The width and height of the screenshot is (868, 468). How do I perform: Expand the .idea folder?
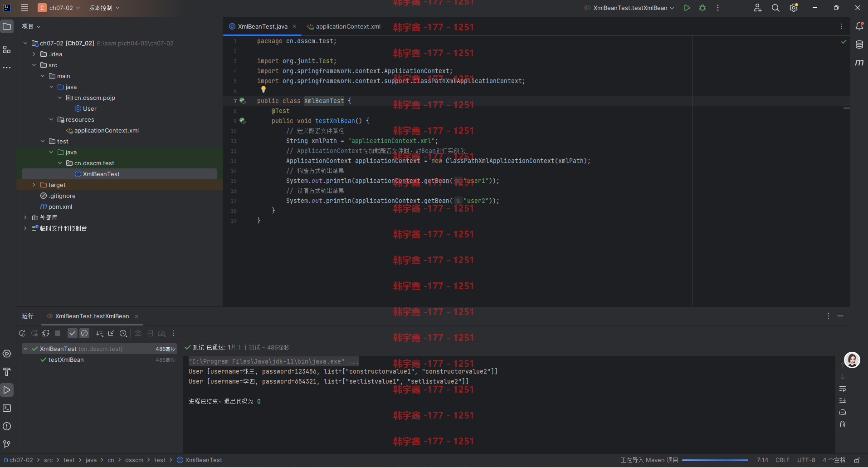tap(34, 54)
